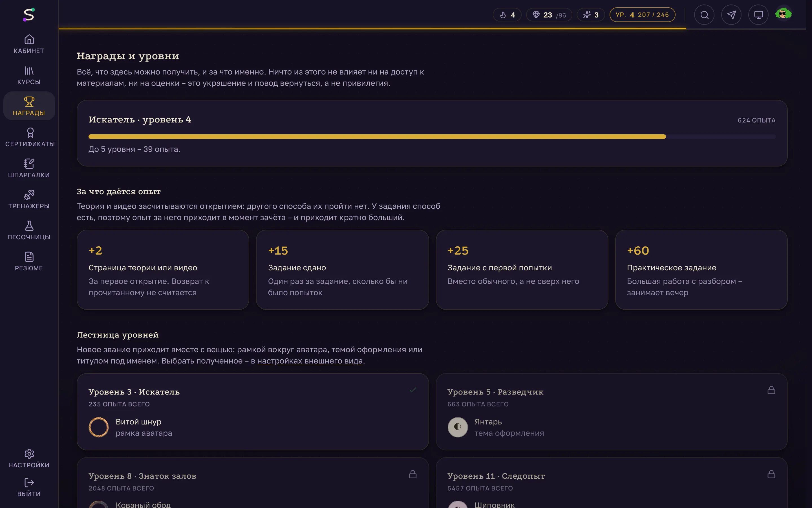This screenshot has width=812, height=508.
Task: Click the lock icon on Уровень 5 Разведчик
Action: click(x=771, y=390)
